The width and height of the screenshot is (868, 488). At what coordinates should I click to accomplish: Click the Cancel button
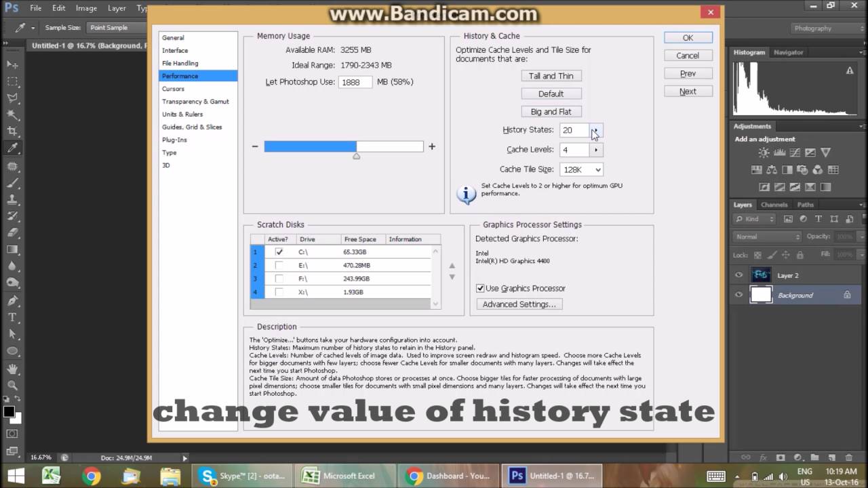click(x=688, y=56)
